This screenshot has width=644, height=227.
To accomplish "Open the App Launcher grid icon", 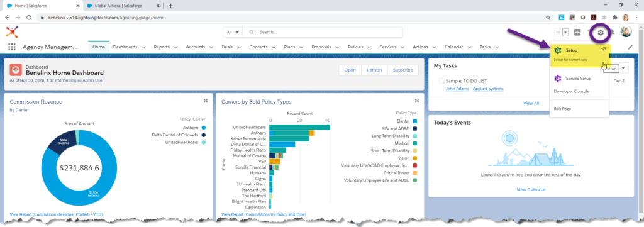I will 12,47.
